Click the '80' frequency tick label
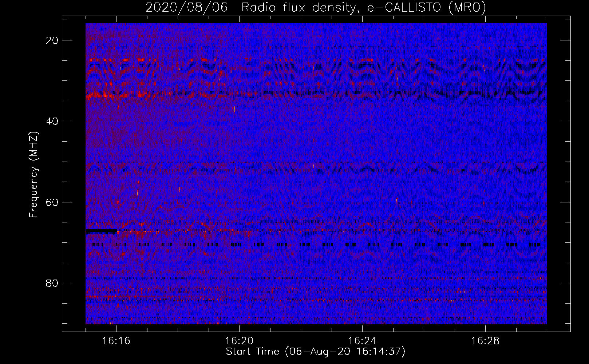 click(52, 283)
